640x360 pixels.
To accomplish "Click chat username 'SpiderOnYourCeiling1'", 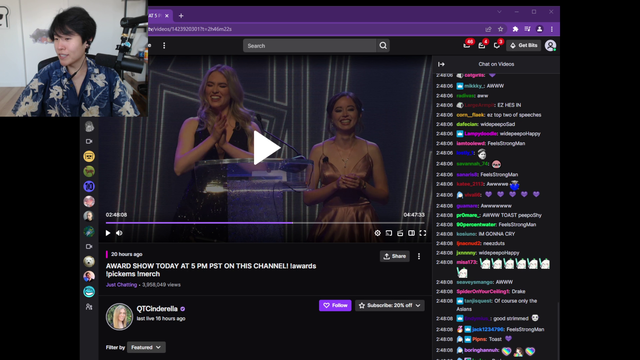I will click(x=483, y=291).
